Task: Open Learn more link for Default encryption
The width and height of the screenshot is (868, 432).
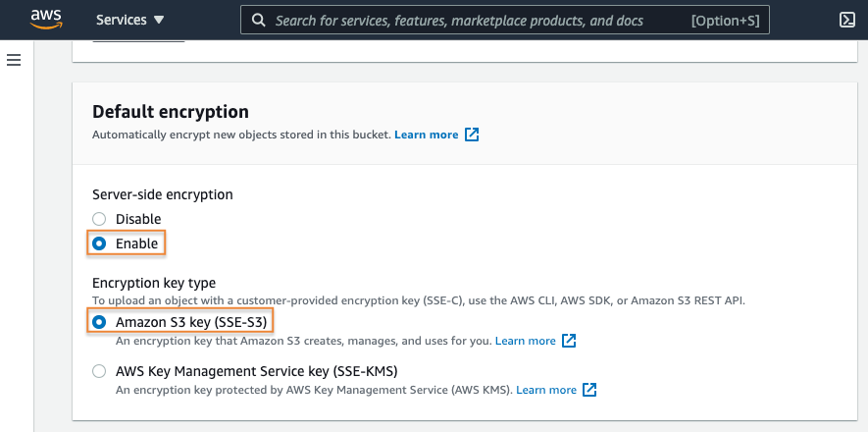Action: click(x=427, y=135)
